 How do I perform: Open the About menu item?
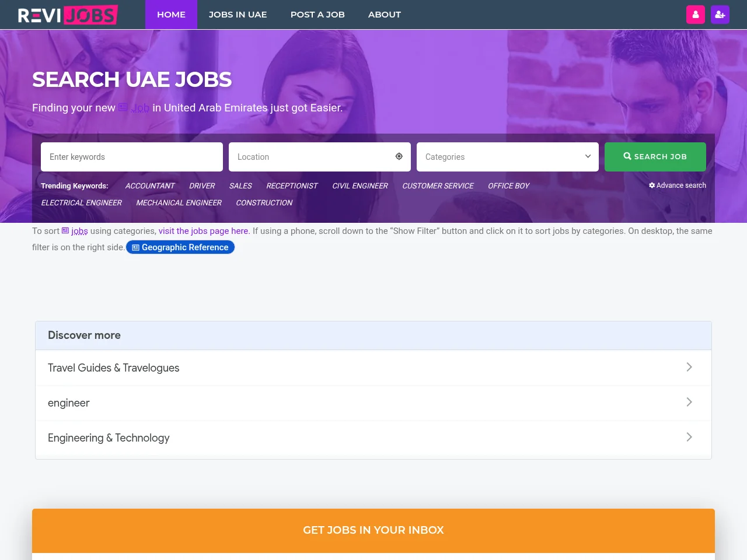coord(385,15)
